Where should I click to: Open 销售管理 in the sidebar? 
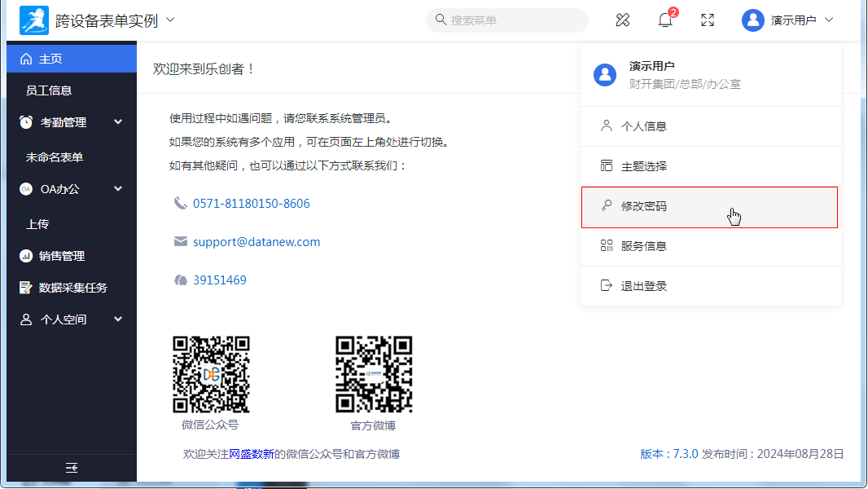pyautogui.click(x=62, y=256)
